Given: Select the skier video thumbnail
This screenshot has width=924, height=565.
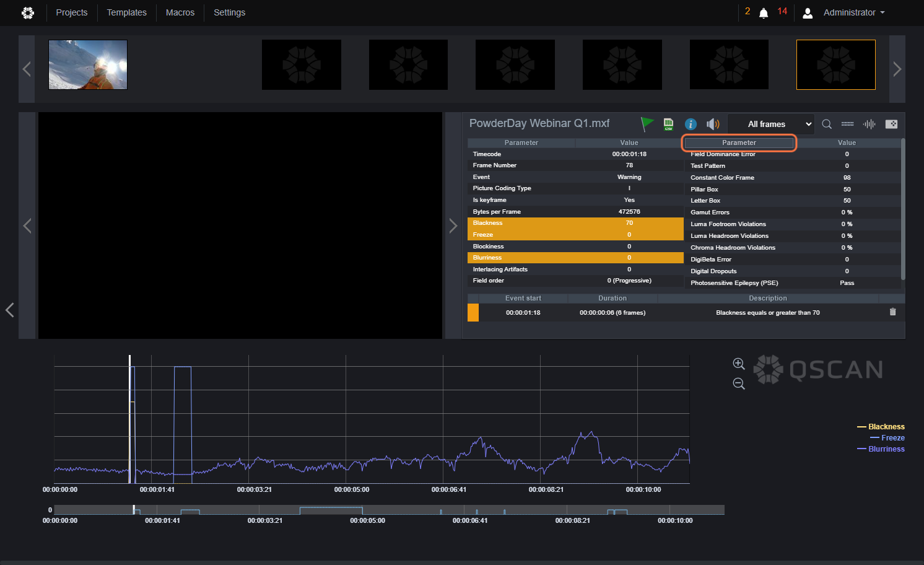Looking at the screenshot, I should coord(88,65).
